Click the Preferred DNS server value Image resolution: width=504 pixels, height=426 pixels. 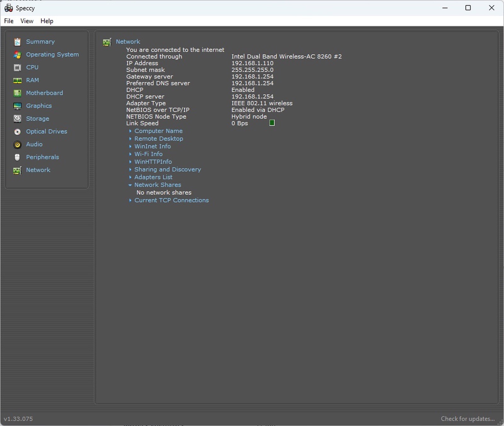point(252,83)
